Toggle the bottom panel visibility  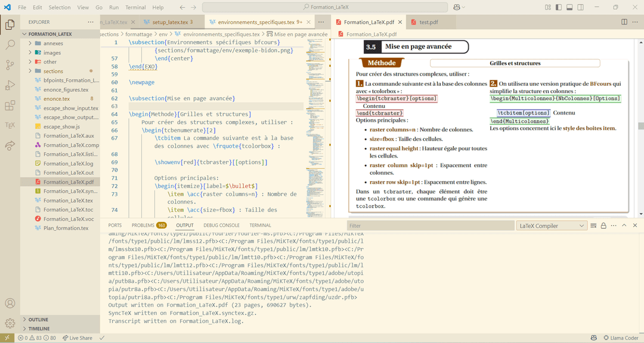point(569,7)
